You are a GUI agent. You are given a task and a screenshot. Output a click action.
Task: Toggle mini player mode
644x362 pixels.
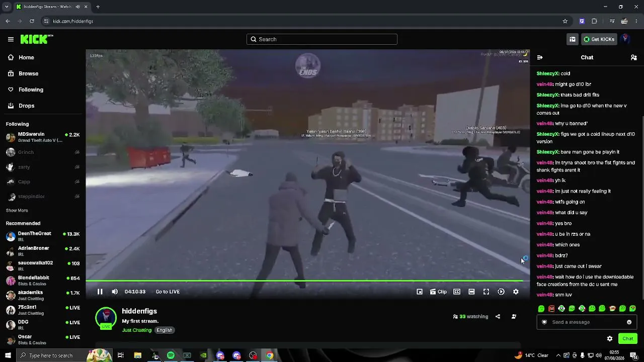[420, 292]
